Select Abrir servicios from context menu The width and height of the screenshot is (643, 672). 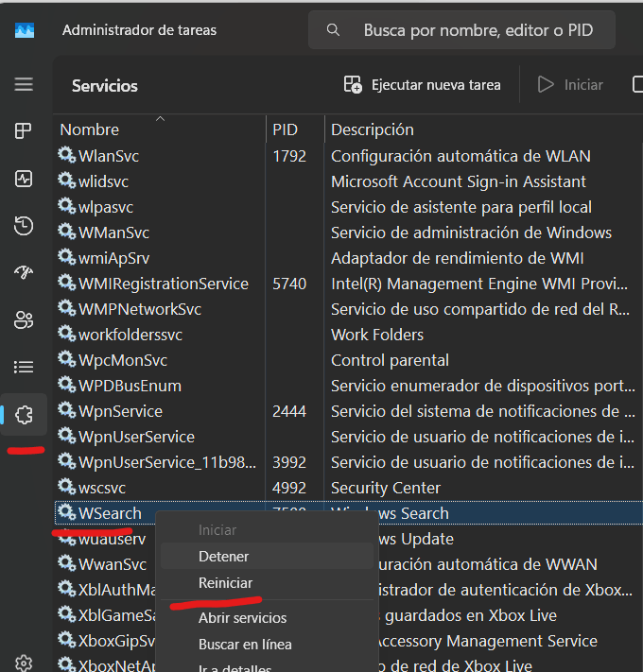(x=267, y=618)
